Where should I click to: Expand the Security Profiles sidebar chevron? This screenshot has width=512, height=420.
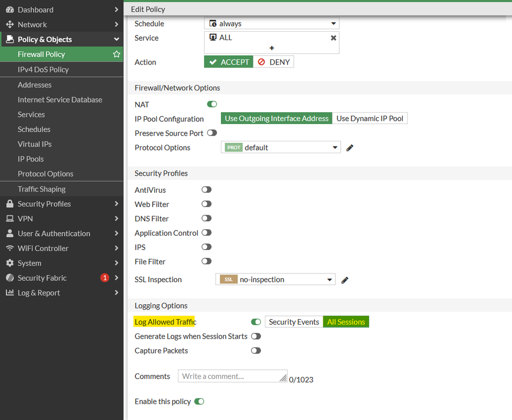(x=116, y=204)
